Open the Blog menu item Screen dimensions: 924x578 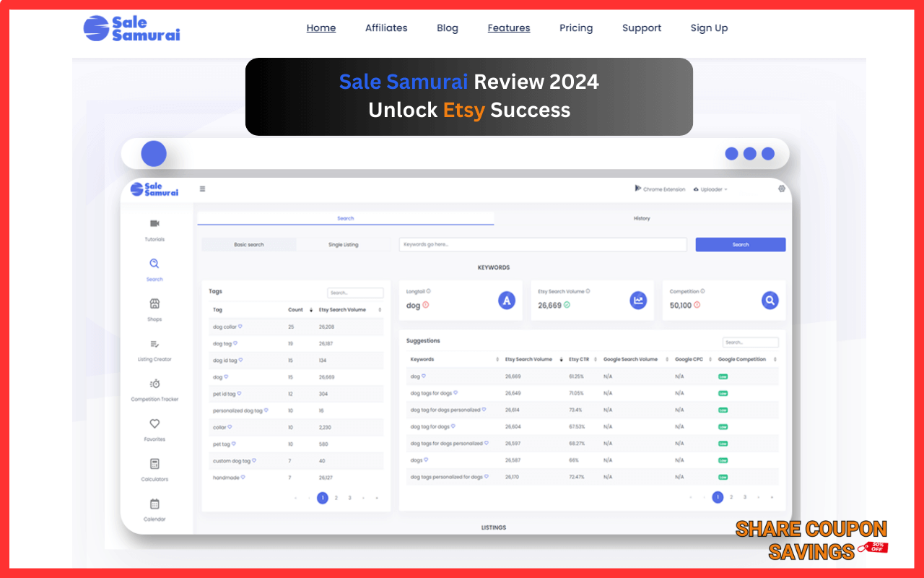click(x=448, y=28)
